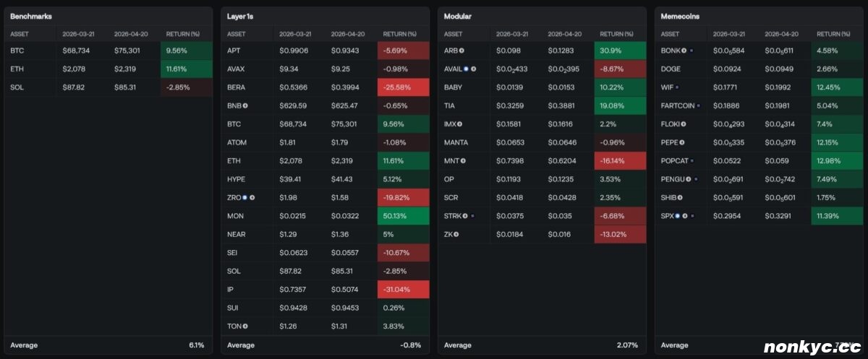The width and height of the screenshot is (868, 359).
Task: Click the chain icon next to ARB
Action: tap(461, 51)
